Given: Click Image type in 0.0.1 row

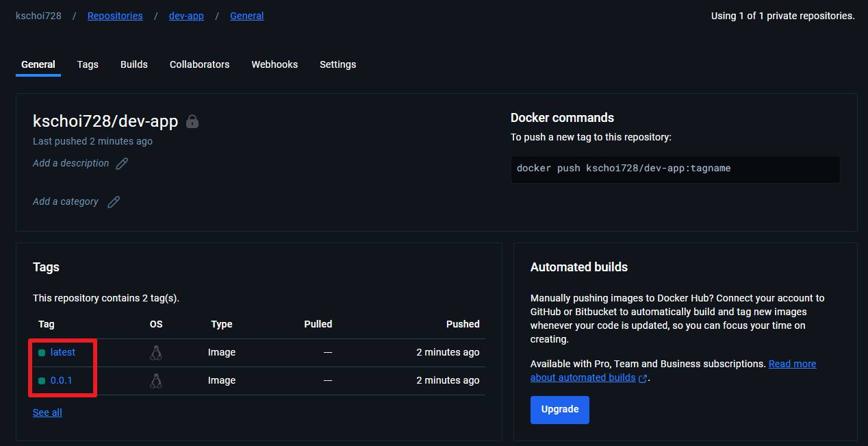Looking at the screenshot, I should [222, 380].
